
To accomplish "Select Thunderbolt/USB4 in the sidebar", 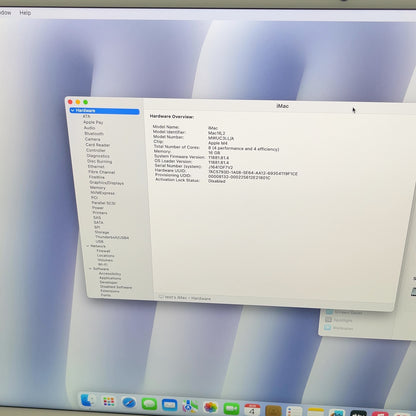I will tap(112, 237).
